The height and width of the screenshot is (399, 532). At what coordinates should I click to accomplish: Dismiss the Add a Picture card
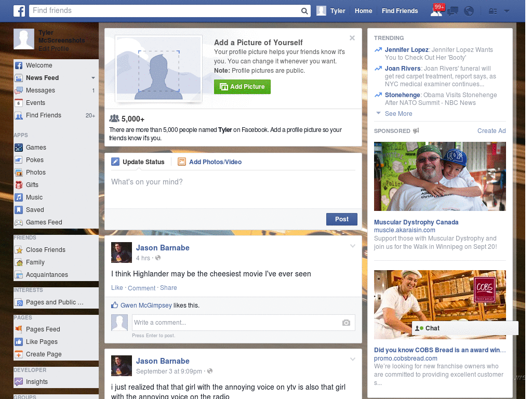coord(352,38)
